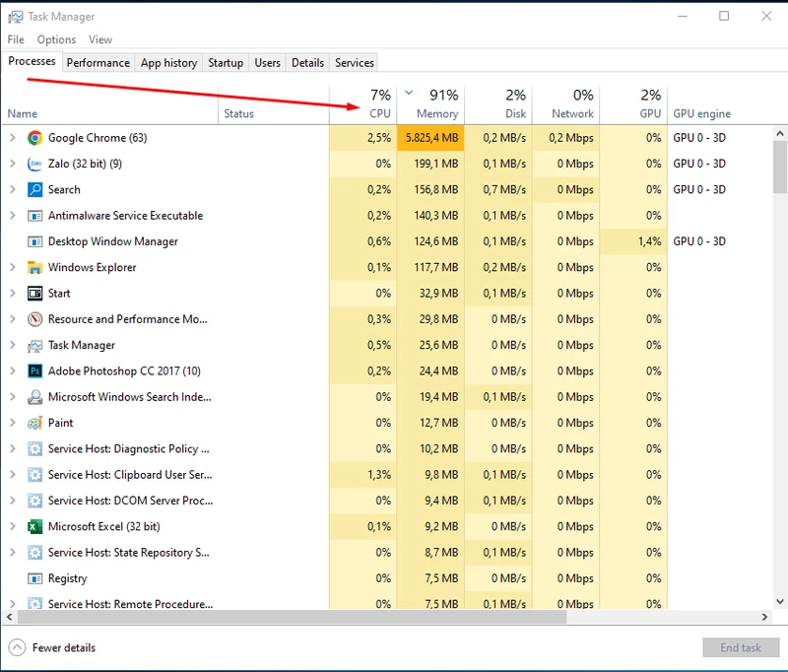Sort processes by GPU column
The image size is (788, 672).
coord(633,104)
